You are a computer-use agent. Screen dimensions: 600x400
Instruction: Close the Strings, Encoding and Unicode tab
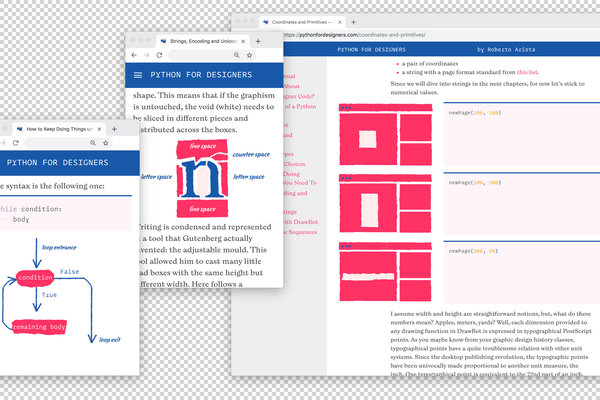pos(243,41)
